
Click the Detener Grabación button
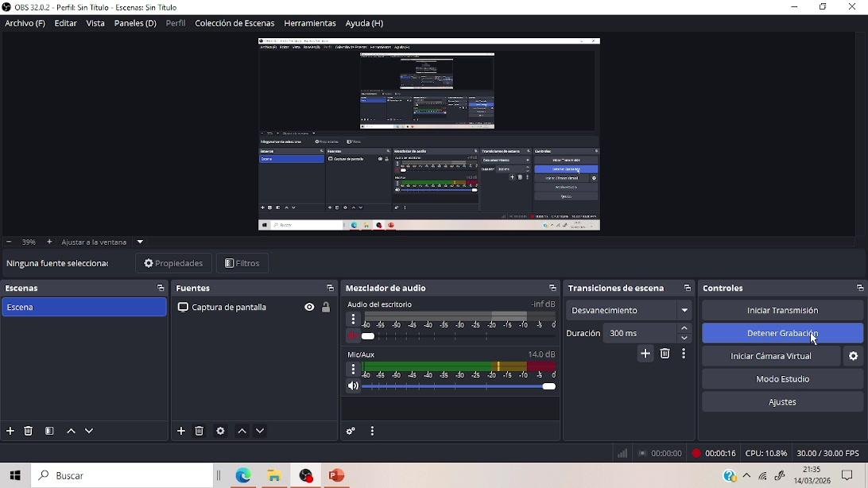click(782, 334)
